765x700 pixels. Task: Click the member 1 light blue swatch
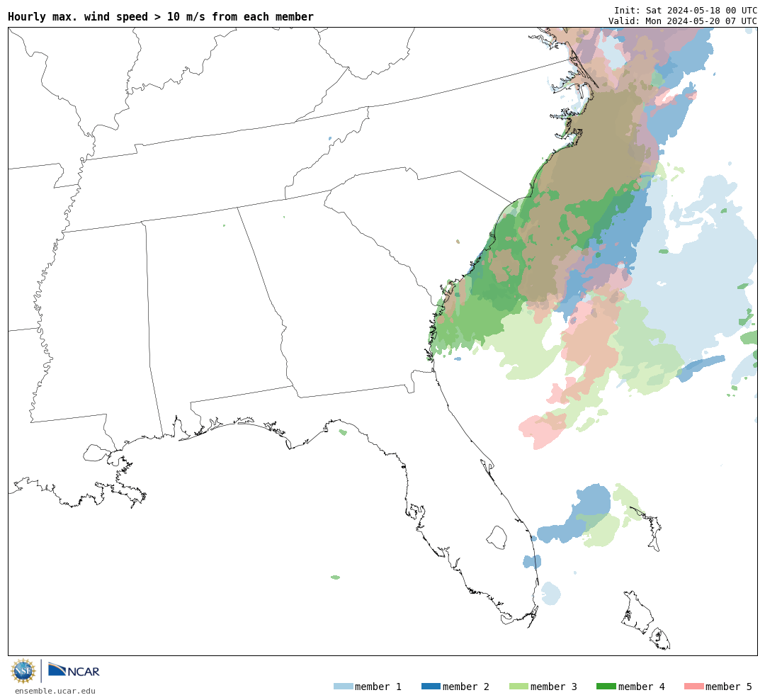click(344, 687)
